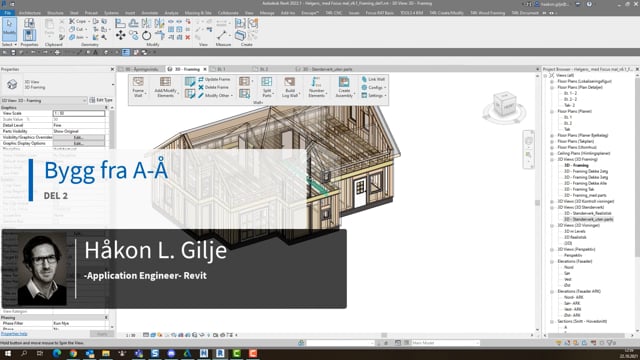This screenshot has width=640, height=360.
Task: Collapse the Elevations (Fasader) tree node
Action: point(552,261)
